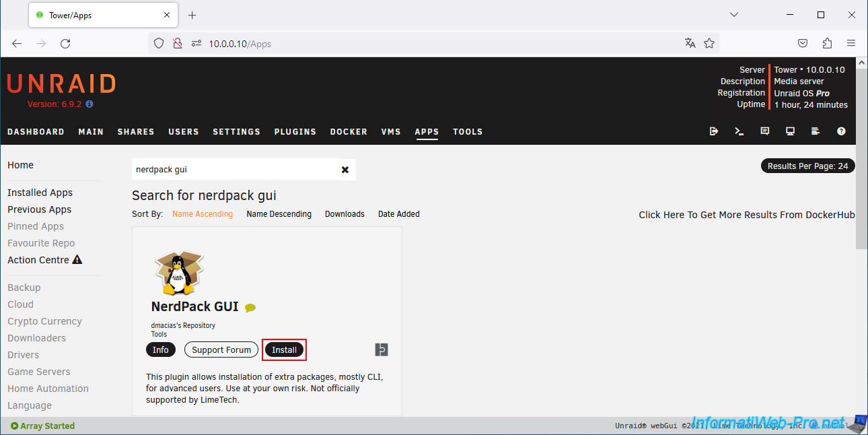This screenshot has width=868, height=435.
Task: Open the DASHBOARD menu
Action: point(36,132)
